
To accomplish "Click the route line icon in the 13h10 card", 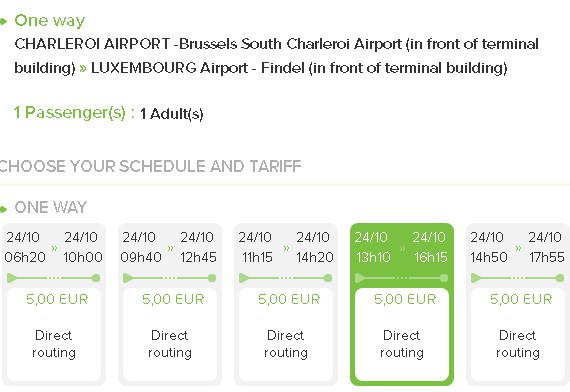I will point(401,278).
